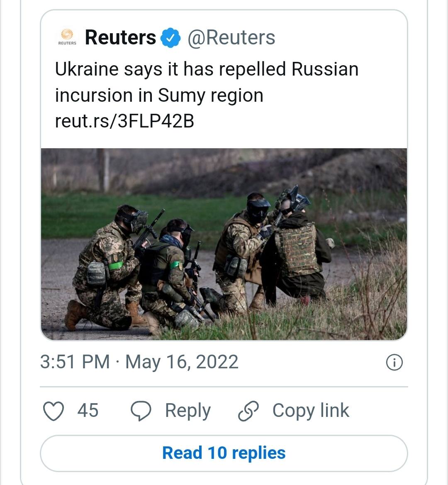Click 'incursion in Sumy region' text line
Viewport: 448px width, 485px height.
pyautogui.click(x=159, y=95)
